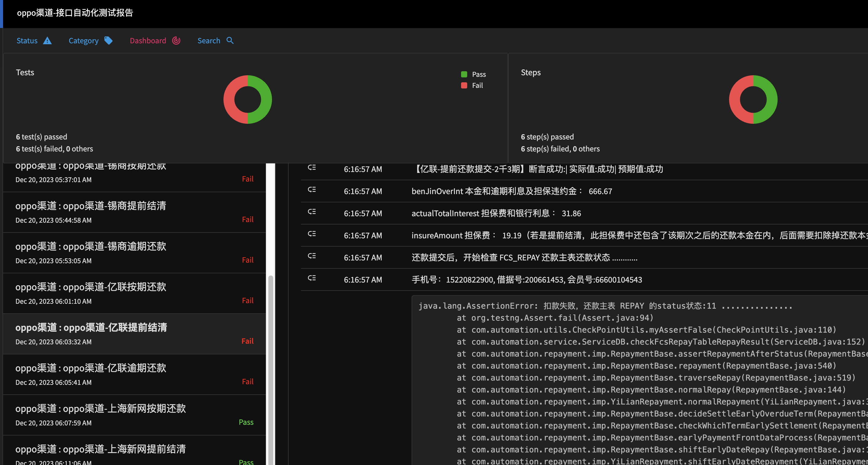Select test dated 05:37:01 AM
Screen dimensions: 868x465
coord(134,178)
